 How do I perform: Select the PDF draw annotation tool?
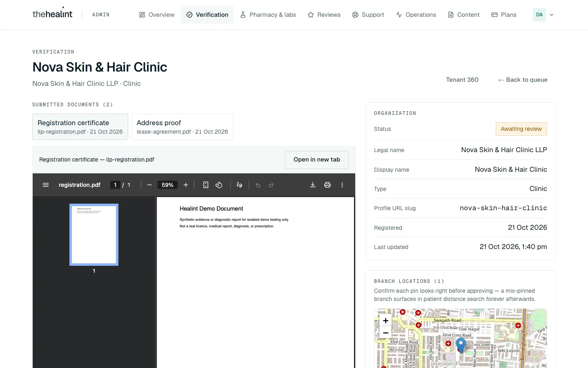click(240, 185)
